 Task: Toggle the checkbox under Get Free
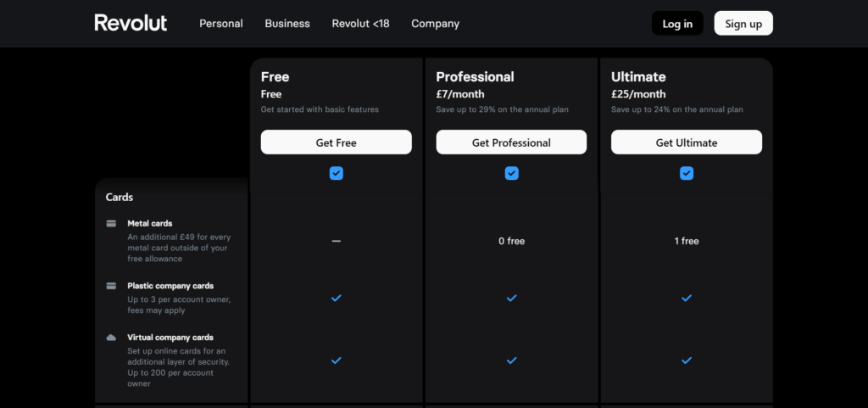coord(336,173)
